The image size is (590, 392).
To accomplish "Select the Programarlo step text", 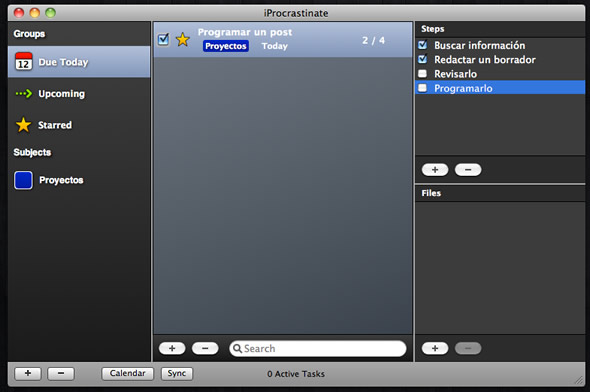I will coord(463,88).
